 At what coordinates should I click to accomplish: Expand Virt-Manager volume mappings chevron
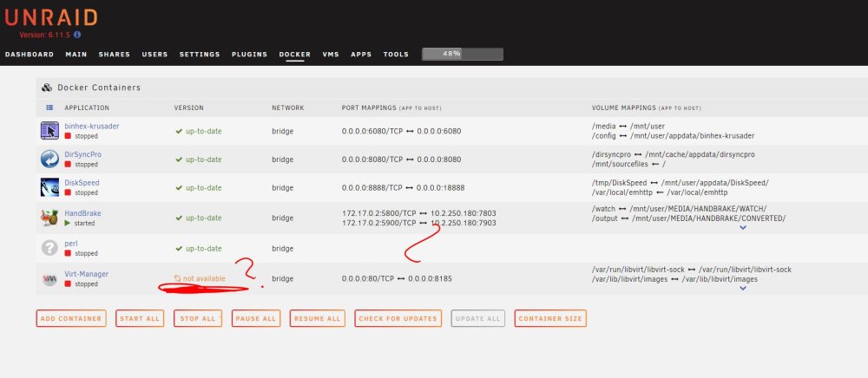click(x=743, y=288)
